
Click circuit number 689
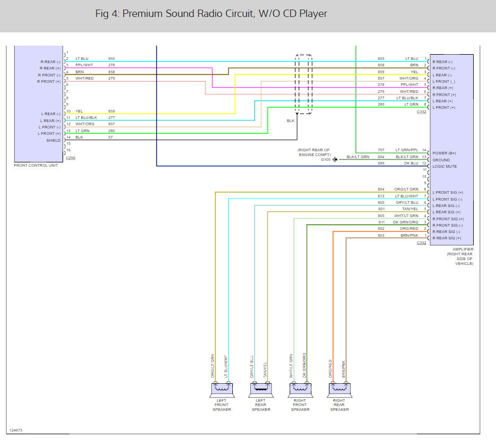[x=381, y=163]
